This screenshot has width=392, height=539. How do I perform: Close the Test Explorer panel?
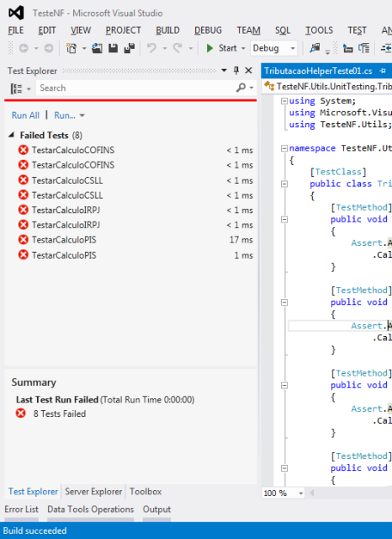pos(248,71)
